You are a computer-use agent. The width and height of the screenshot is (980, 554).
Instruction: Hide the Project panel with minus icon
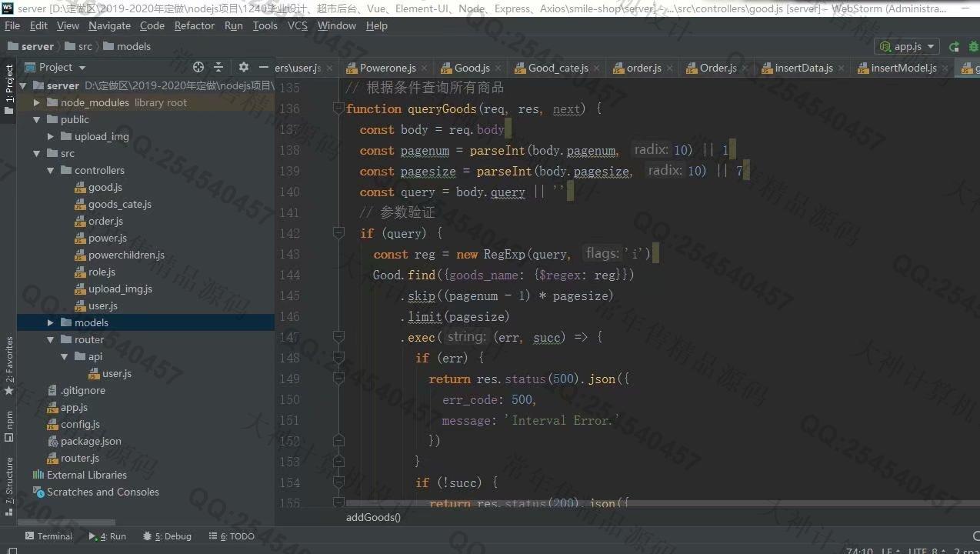point(264,67)
